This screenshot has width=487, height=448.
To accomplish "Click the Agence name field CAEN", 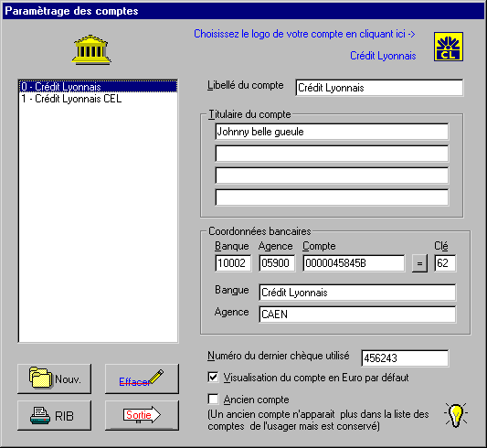I will click(x=357, y=315).
